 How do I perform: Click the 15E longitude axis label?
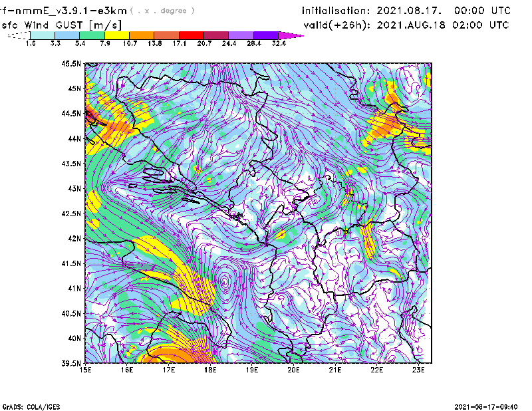tap(85, 370)
